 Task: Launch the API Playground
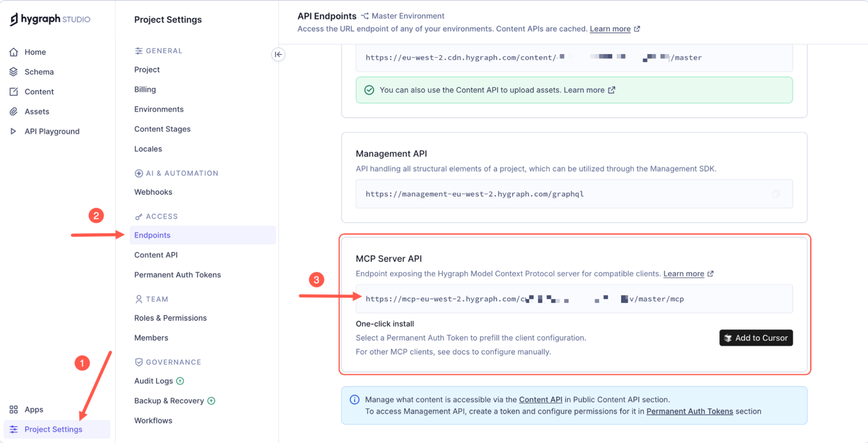[52, 131]
